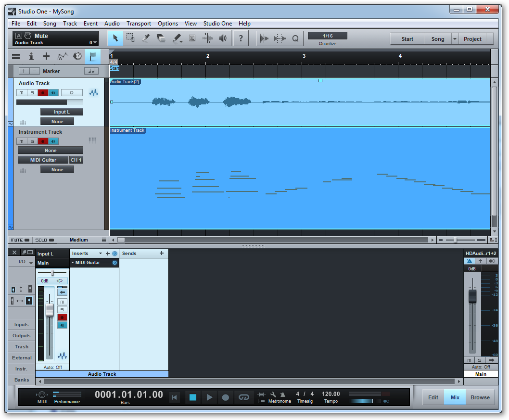509x420 pixels.
Task: Open the Song menu
Action: point(50,24)
